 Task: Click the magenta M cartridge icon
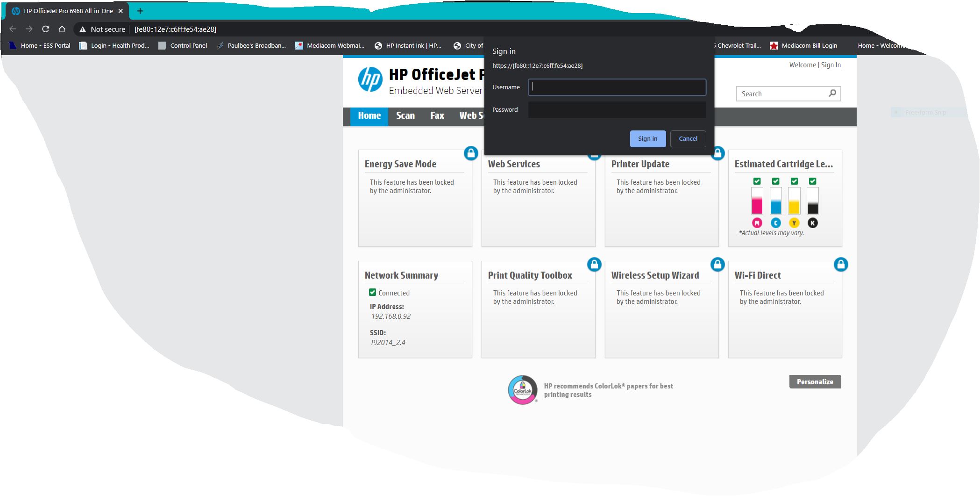tap(757, 223)
